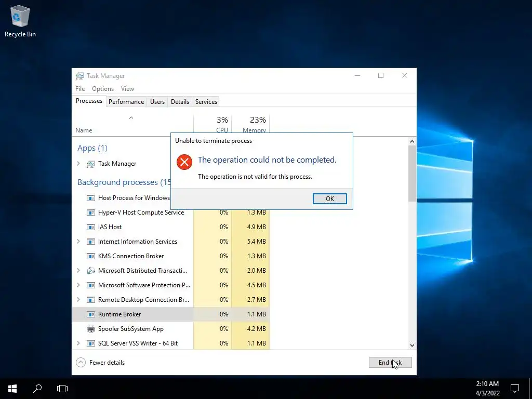Screen dimensions: 532x399
Task: Close the Task Manager window
Action: point(404,75)
